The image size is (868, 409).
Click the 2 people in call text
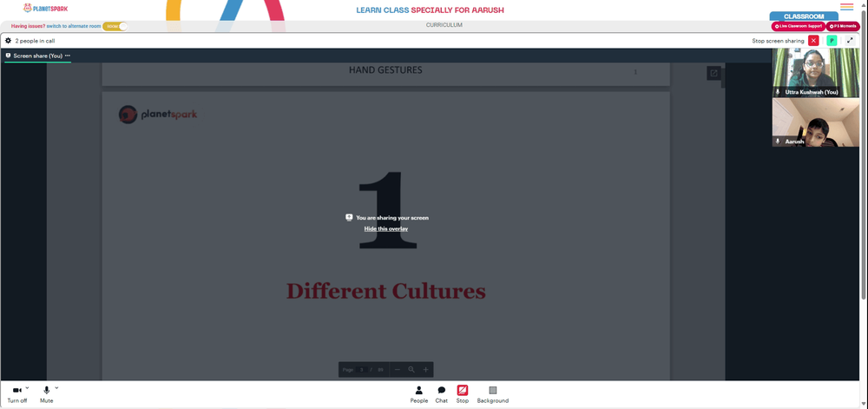coord(35,41)
